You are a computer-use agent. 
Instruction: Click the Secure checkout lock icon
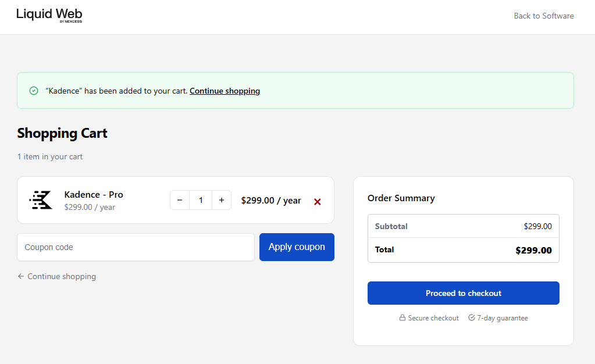pyautogui.click(x=402, y=317)
